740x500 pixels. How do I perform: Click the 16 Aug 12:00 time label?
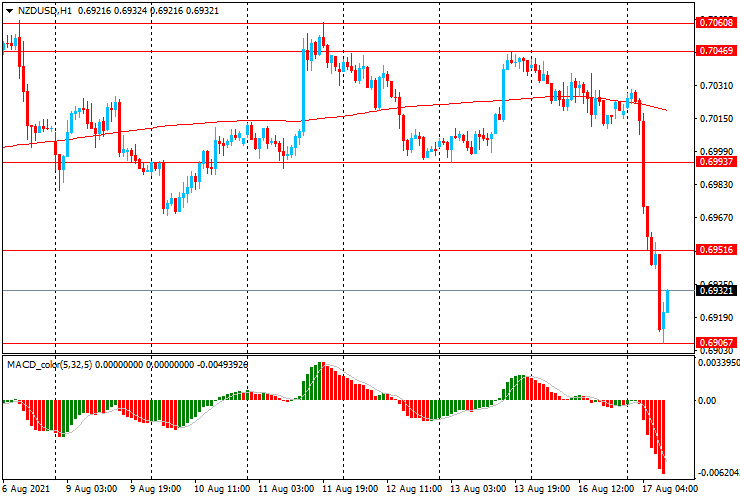(x=606, y=489)
